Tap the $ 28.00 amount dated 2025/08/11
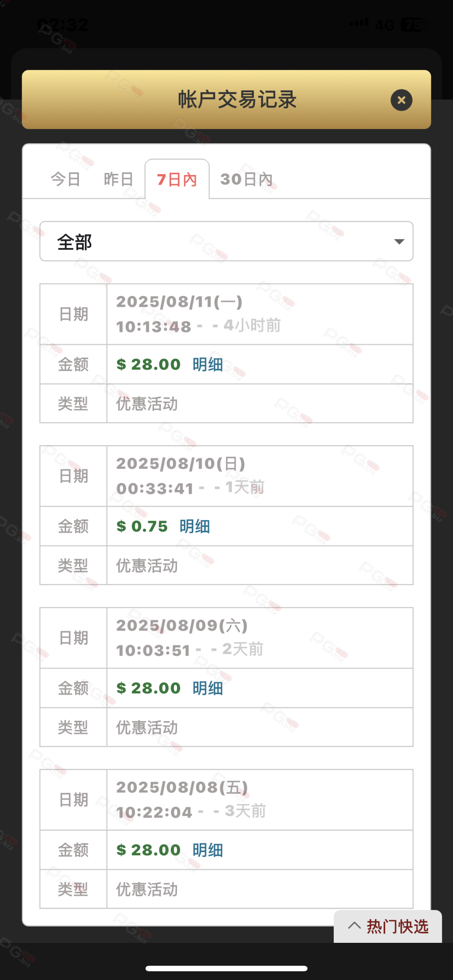Viewport: 453px width, 980px height. pos(149,364)
